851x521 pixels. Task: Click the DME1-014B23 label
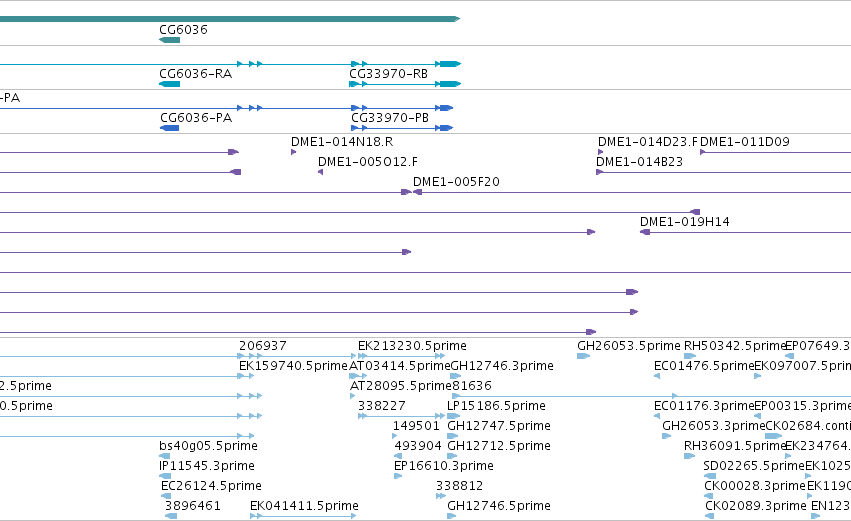pos(639,162)
